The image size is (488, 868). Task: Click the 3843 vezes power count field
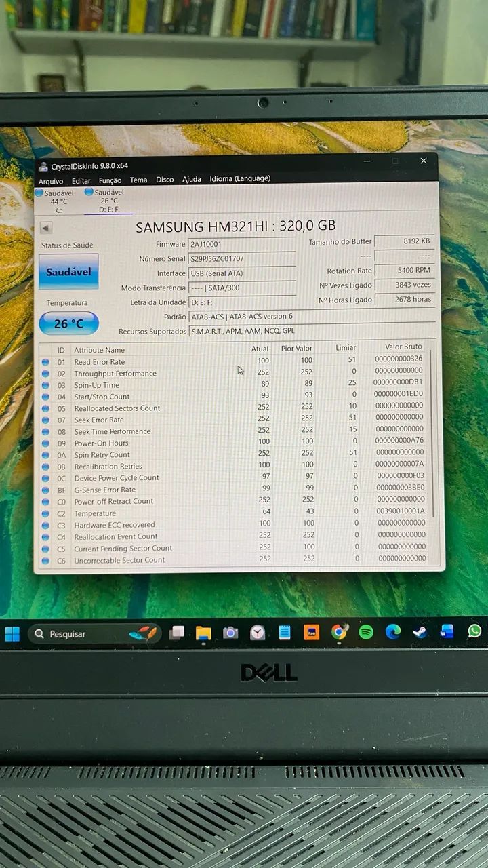(405, 285)
